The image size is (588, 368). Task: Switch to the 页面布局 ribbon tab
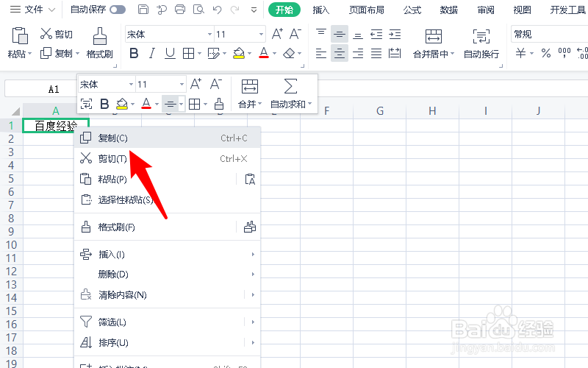(x=366, y=10)
